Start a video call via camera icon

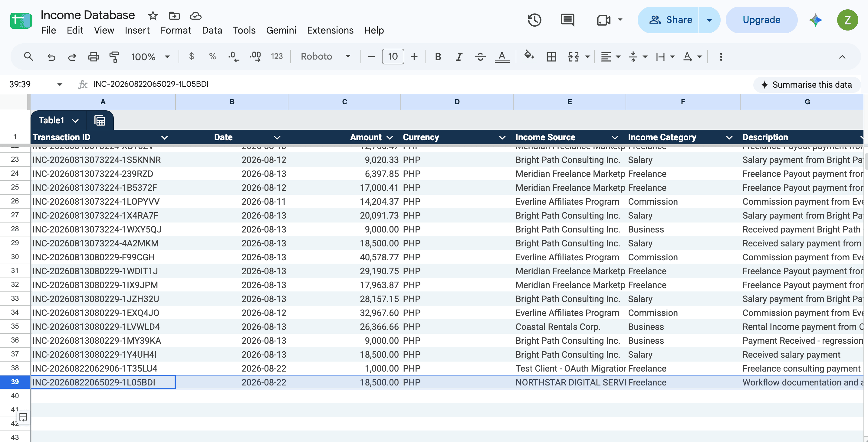click(603, 20)
